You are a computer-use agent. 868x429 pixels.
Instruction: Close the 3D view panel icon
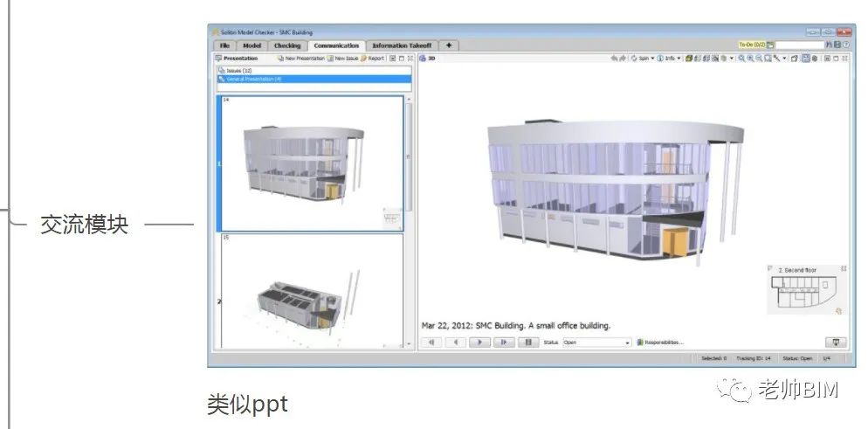(x=844, y=59)
